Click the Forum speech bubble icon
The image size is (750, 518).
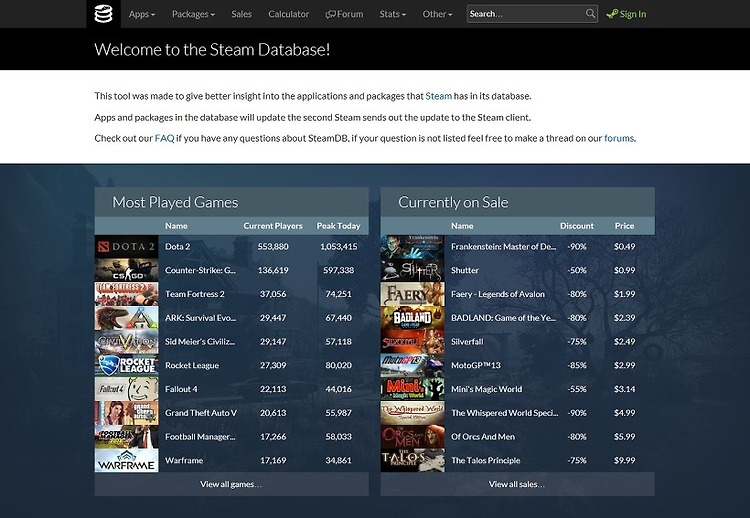point(331,14)
